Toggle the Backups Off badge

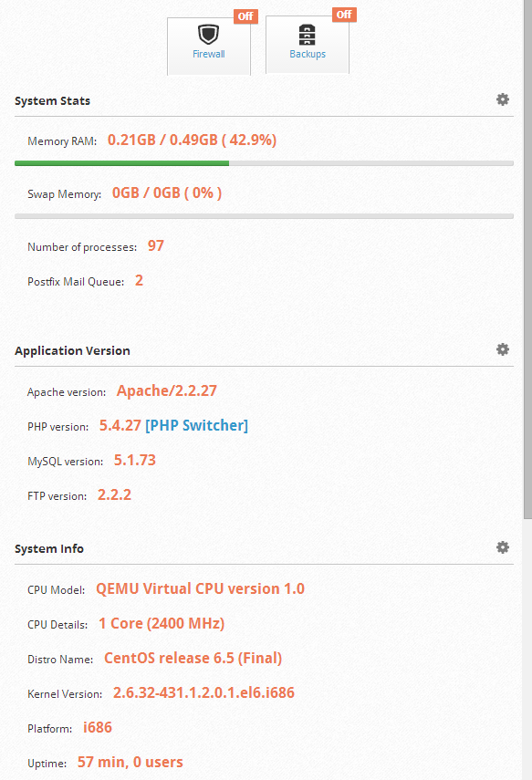[344, 15]
